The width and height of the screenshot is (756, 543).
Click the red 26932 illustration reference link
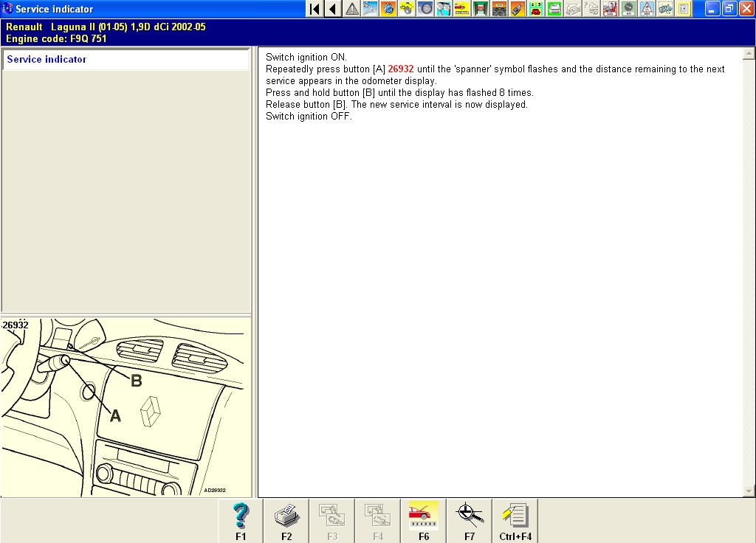pos(401,69)
